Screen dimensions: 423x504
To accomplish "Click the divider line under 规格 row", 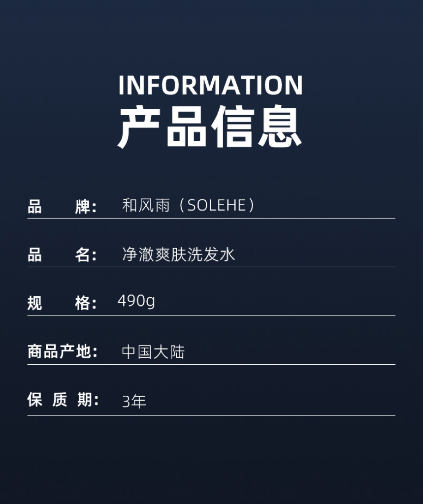I will coord(211,315).
